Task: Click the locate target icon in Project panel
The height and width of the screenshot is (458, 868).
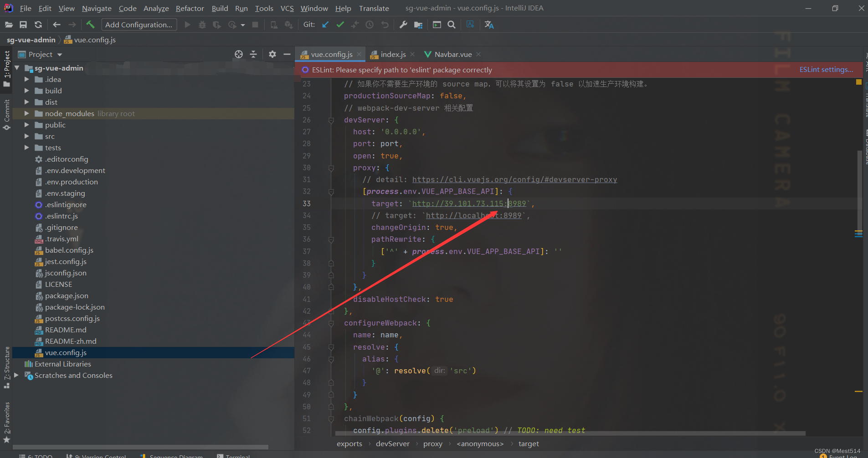Action: 239,54
